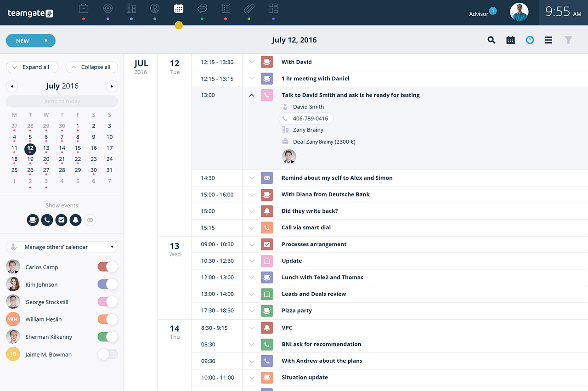588x391 pixels.
Task: Open the Contacts person icon in top navigation
Action: tap(155, 8)
